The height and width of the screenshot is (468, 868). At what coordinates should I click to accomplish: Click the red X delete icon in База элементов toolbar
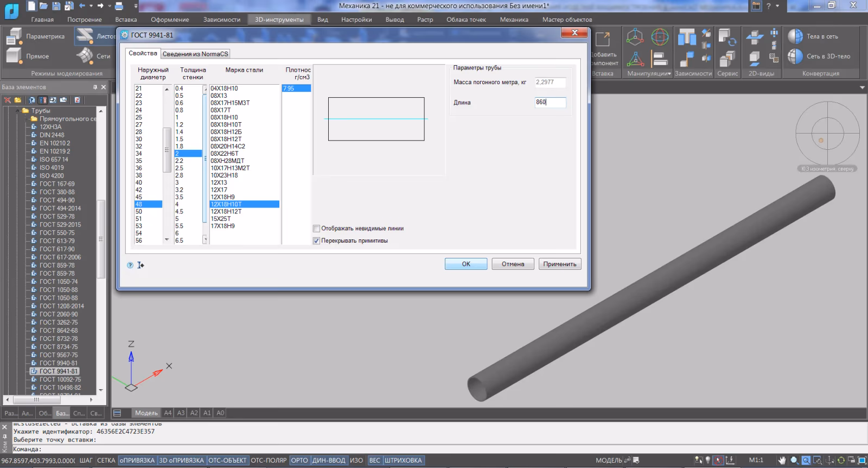click(x=8, y=100)
